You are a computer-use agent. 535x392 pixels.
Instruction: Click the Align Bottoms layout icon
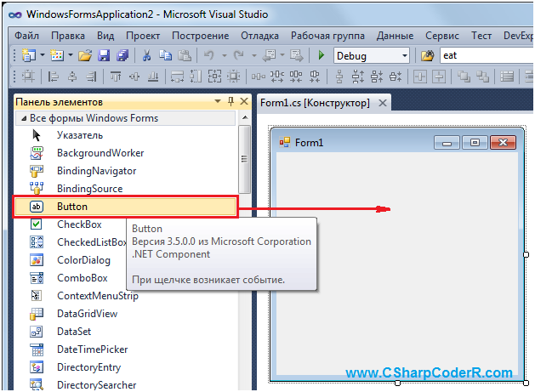click(x=153, y=77)
